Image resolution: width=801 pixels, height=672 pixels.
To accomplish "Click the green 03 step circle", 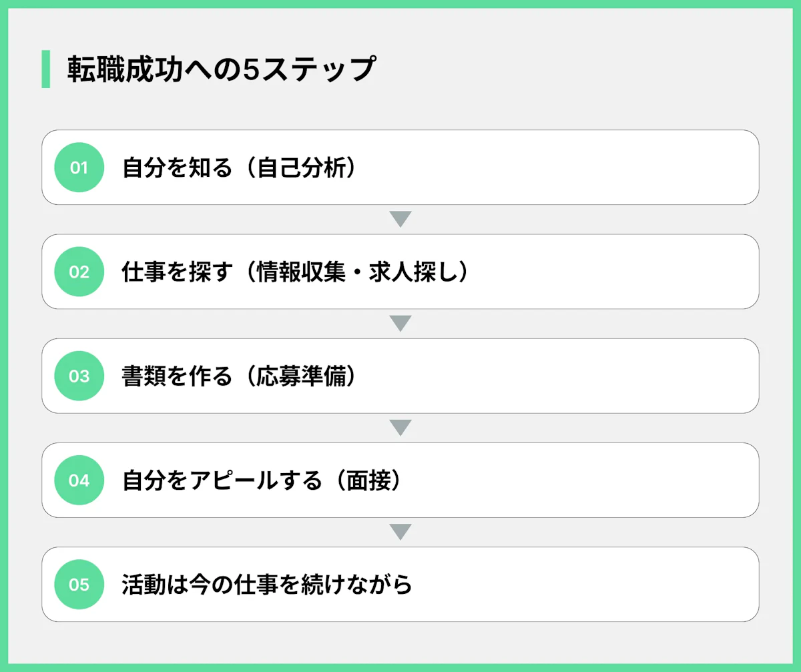I will point(79,376).
